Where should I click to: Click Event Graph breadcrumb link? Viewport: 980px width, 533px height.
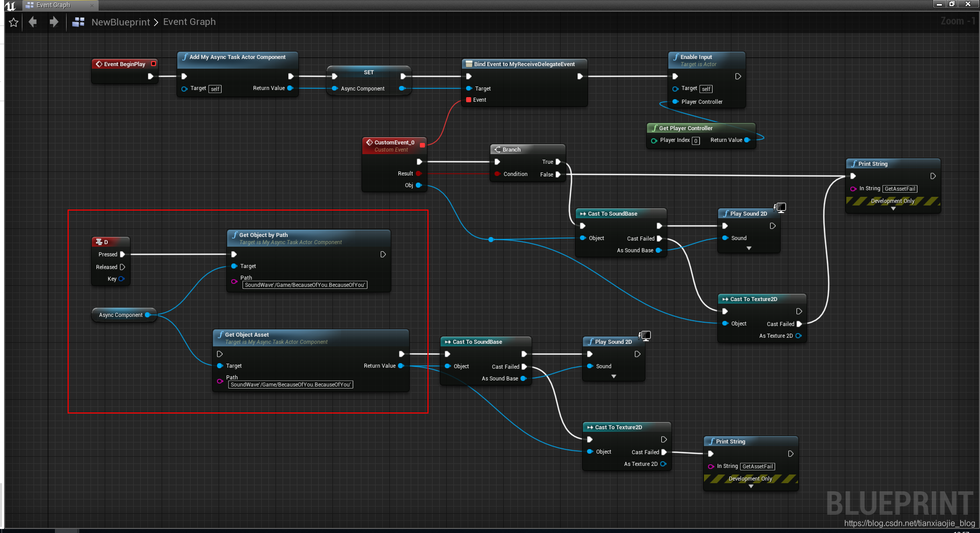(189, 22)
